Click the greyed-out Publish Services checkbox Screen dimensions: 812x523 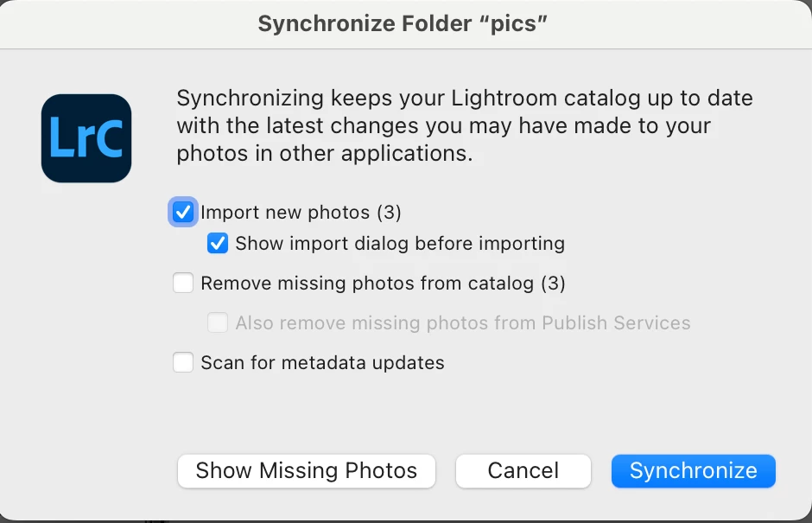pyautogui.click(x=218, y=323)
